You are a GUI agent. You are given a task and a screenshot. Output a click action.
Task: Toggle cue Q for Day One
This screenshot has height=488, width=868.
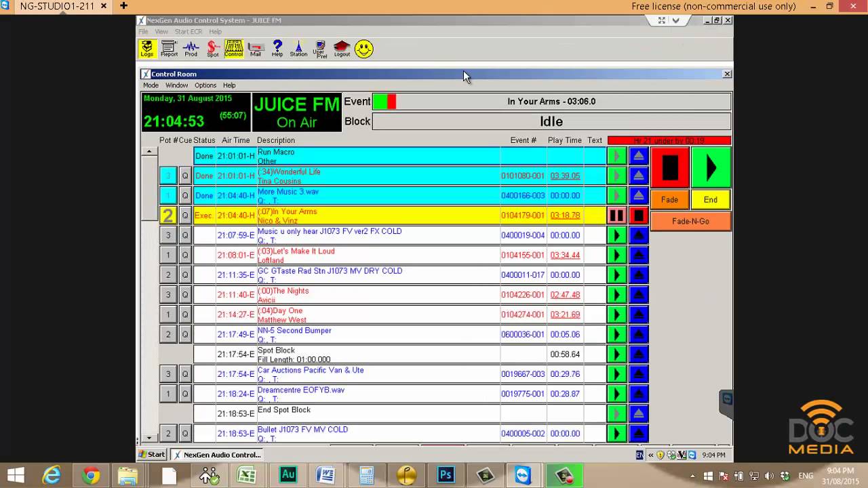[x=185, y=314]
